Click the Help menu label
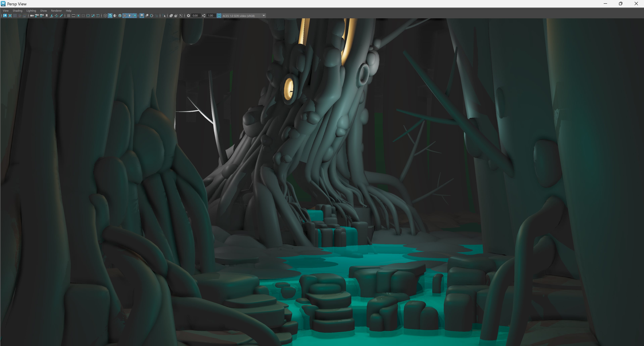Image resolution: width=644 pixels, height=346 pixels. (x=68, y=11)
